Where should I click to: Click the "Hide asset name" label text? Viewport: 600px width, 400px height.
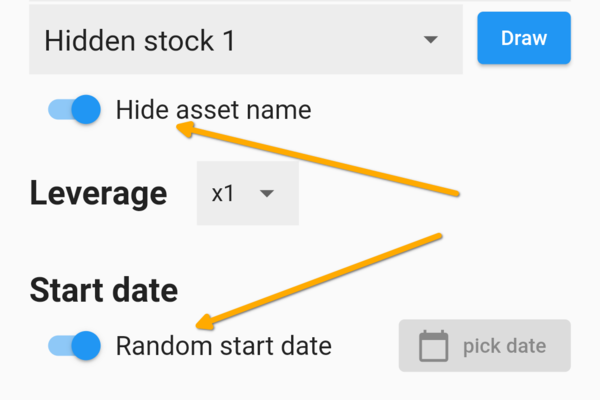[x=213, y=109]
